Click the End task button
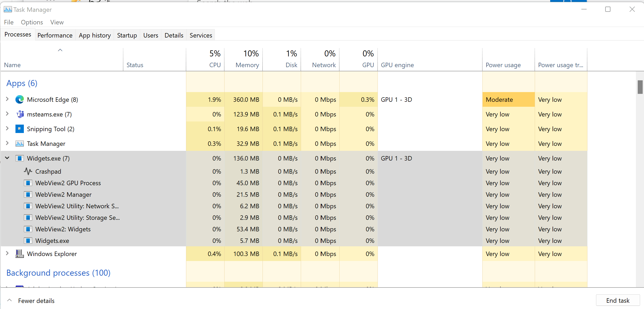The width and height of the screenshot is (644, 309). click(x=618, y=300)
